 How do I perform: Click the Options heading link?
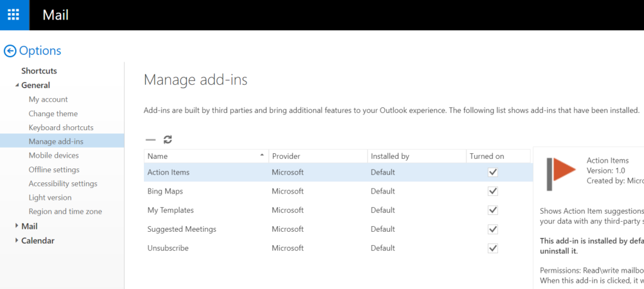[x=40, y=51]
